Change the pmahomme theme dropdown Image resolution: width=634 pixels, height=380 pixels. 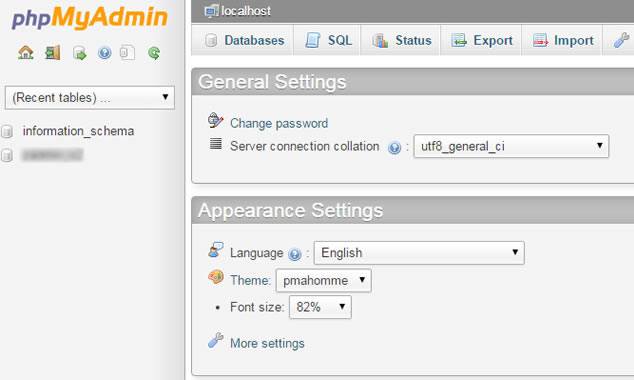click(x=323, y=280)
